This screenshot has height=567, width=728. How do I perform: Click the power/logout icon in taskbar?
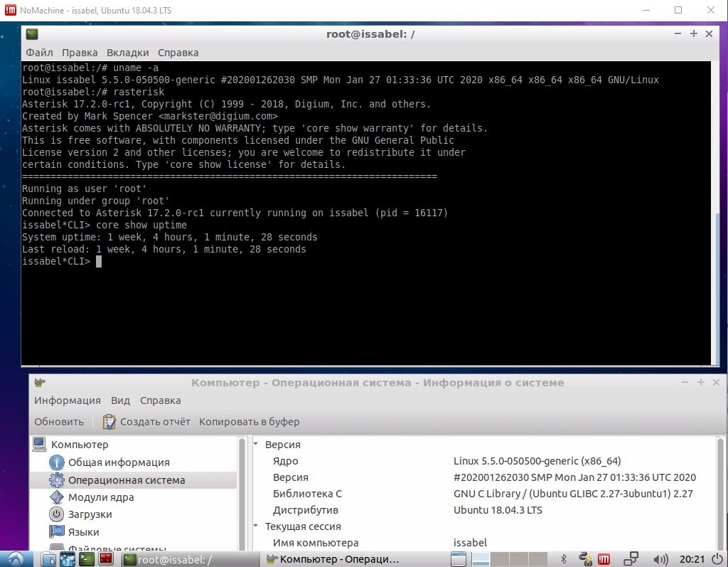point(717,558)
